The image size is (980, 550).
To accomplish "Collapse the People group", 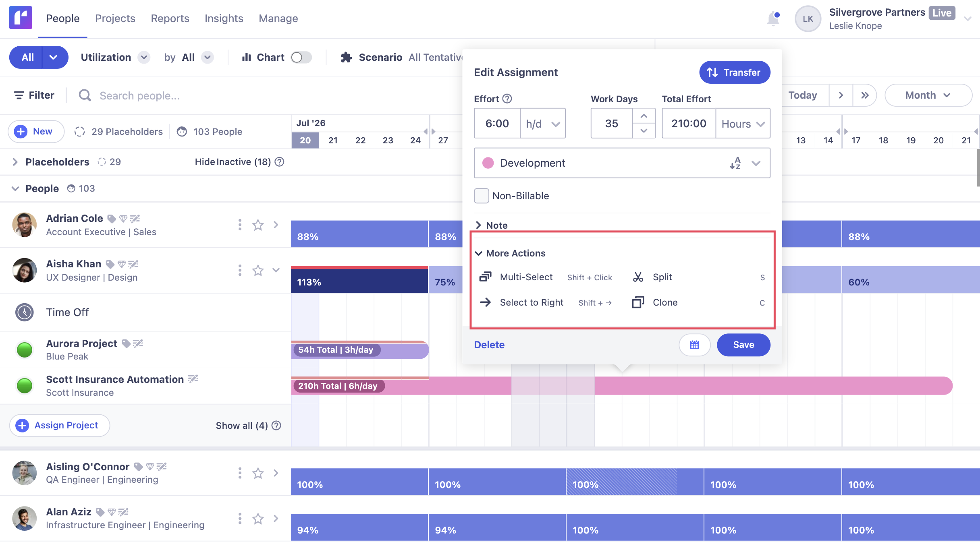I will (x=15, y=188).
